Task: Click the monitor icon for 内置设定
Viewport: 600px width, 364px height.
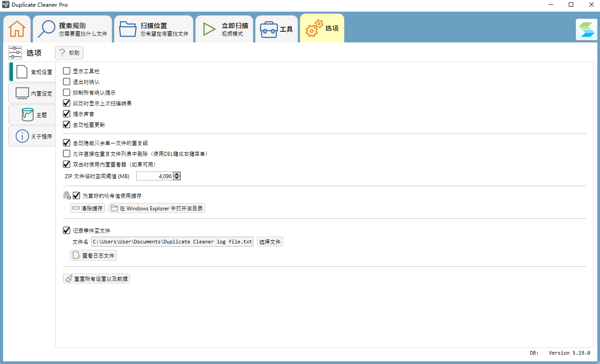Action: click(22, 93)
